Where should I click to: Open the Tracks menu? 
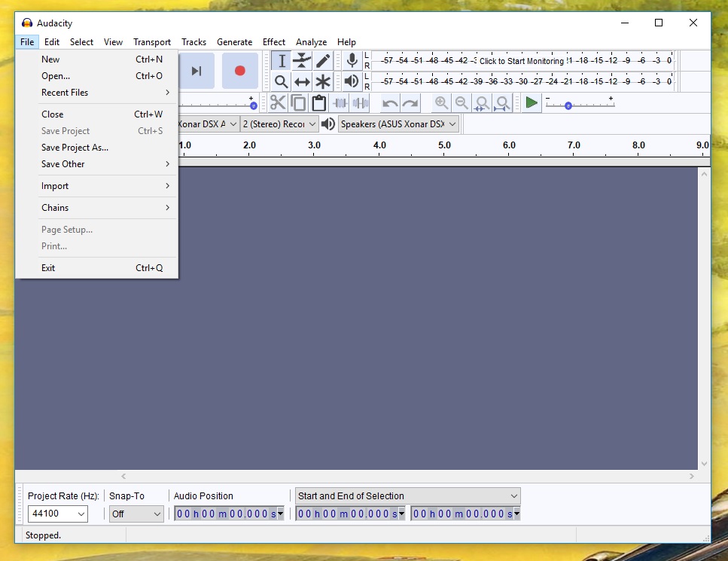tap(193, 42)
